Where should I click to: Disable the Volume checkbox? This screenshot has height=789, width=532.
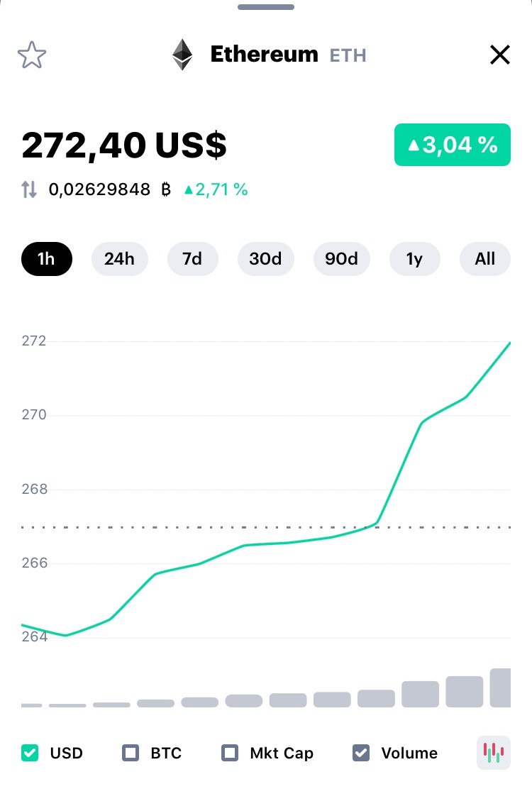(x=361, y=753)
